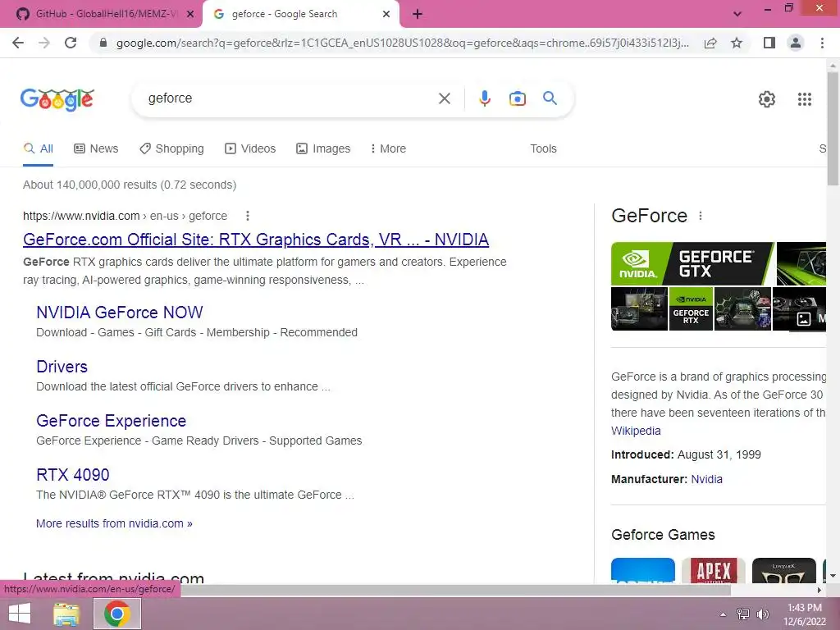Open a new browser tab with plus
The height and width of the screenshot is (630, 840).
coord(418,14)
